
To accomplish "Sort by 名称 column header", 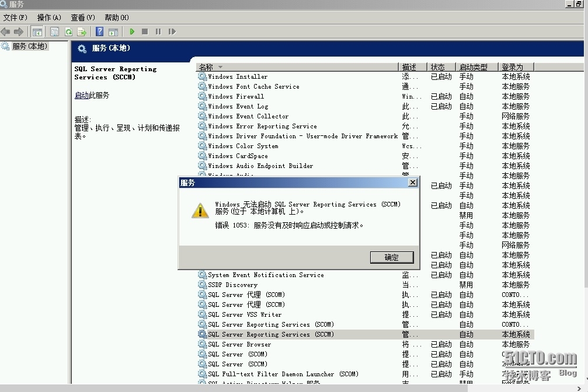I will pos(297,67).
